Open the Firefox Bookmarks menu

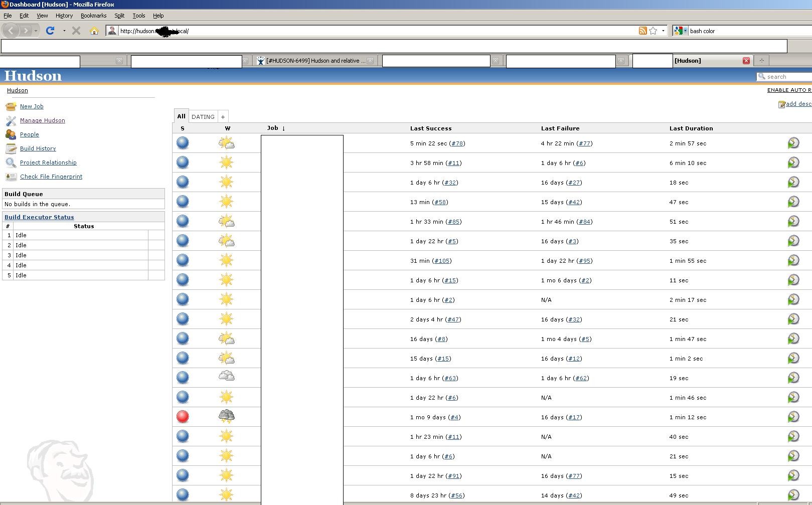93,16
